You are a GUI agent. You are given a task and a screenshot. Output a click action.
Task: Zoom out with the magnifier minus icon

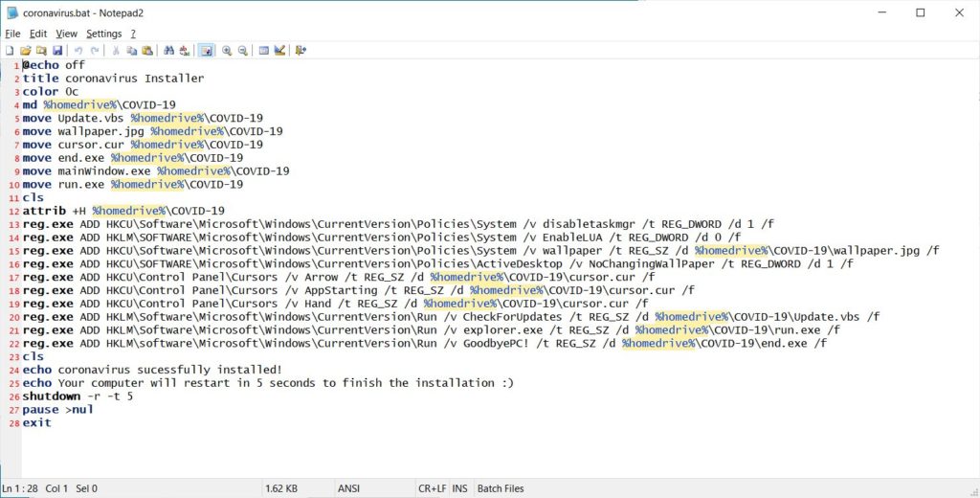pyautogui.click(x=242, y=51)
